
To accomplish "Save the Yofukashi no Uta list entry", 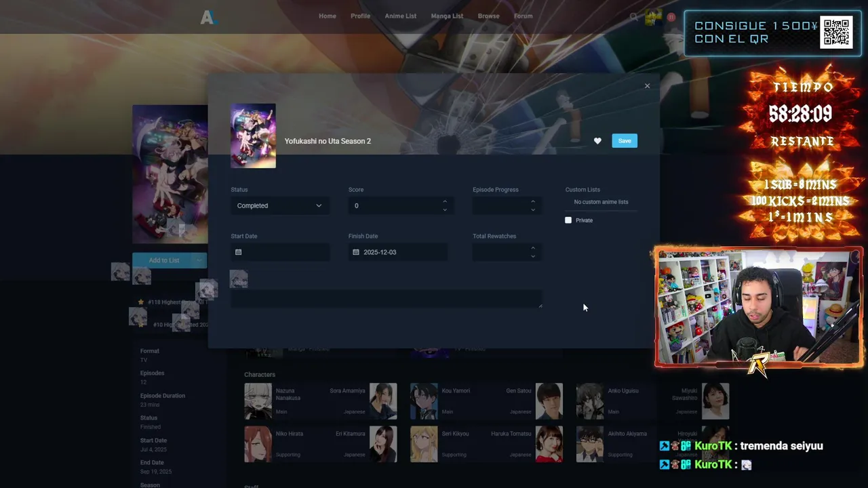I will [625, 141].
